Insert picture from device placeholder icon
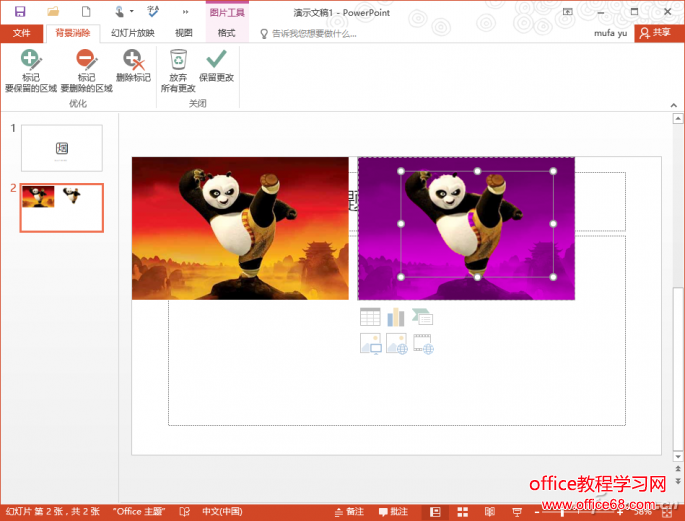Viewport: 685px width, 521px height. 370,344
